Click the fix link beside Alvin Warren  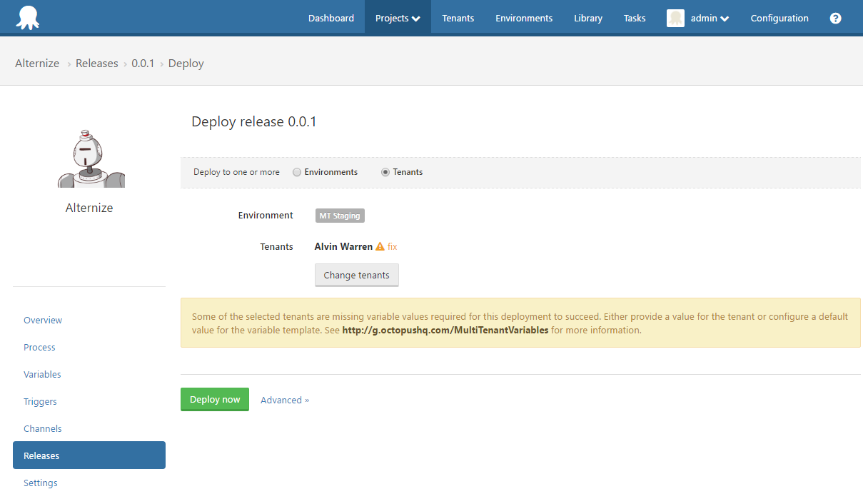tap(393, 246)
